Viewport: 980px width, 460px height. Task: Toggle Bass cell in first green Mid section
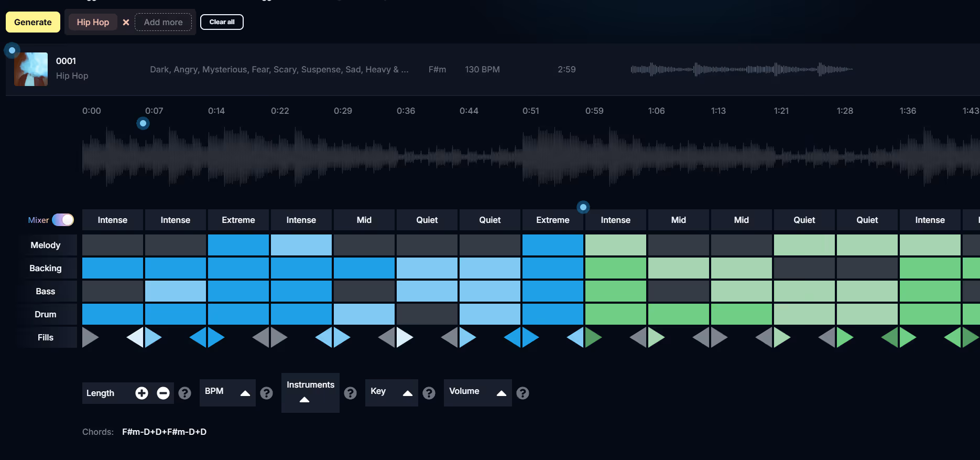pyautogui.click(x=679, y=291)
